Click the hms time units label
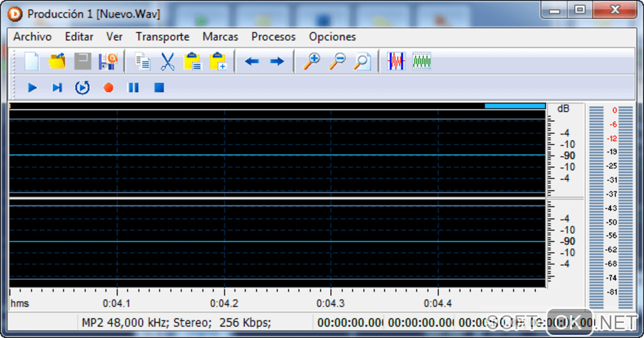Image resolution: width=644 pixels, height=338 pixels. coord(20,303)
